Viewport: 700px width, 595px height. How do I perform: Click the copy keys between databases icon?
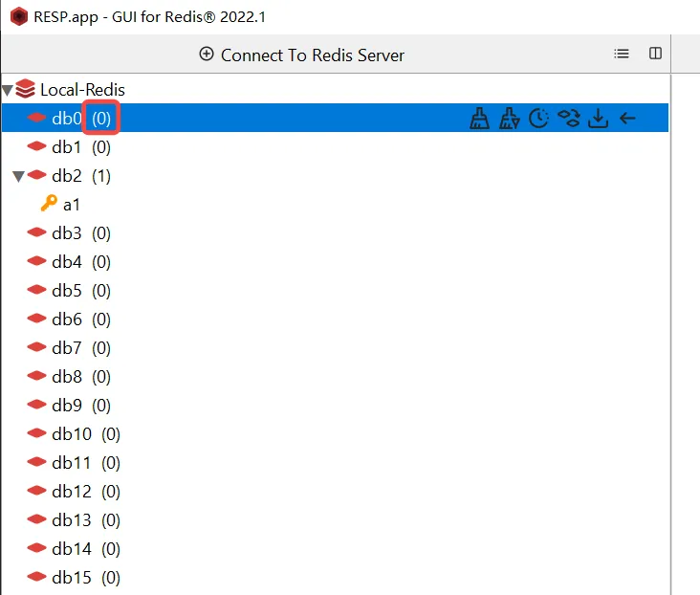(569, 119)
